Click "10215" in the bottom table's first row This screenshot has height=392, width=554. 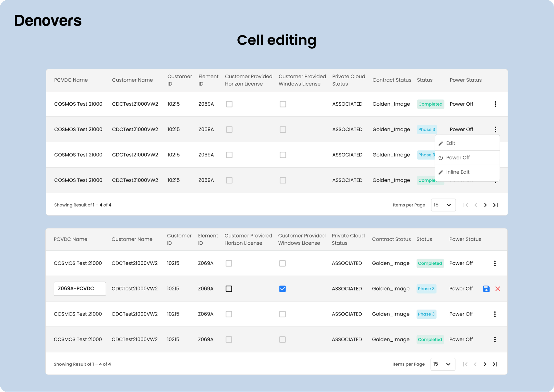tap(173, 263)
